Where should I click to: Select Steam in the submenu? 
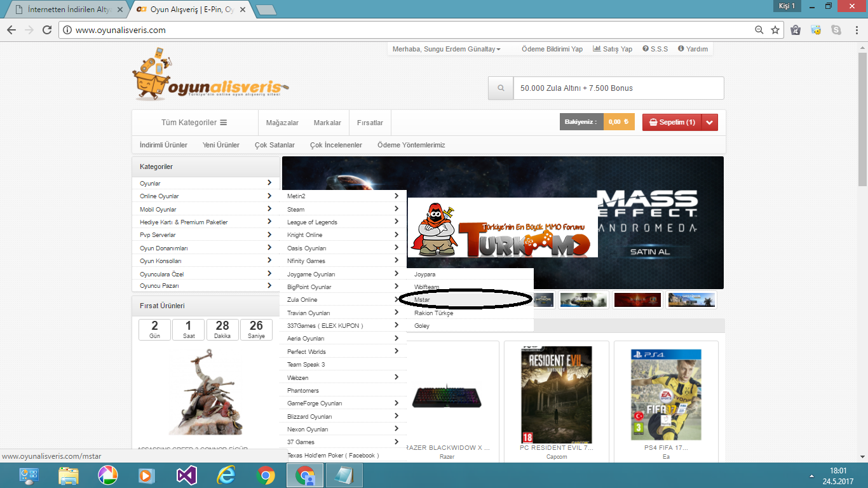(343, 209)
